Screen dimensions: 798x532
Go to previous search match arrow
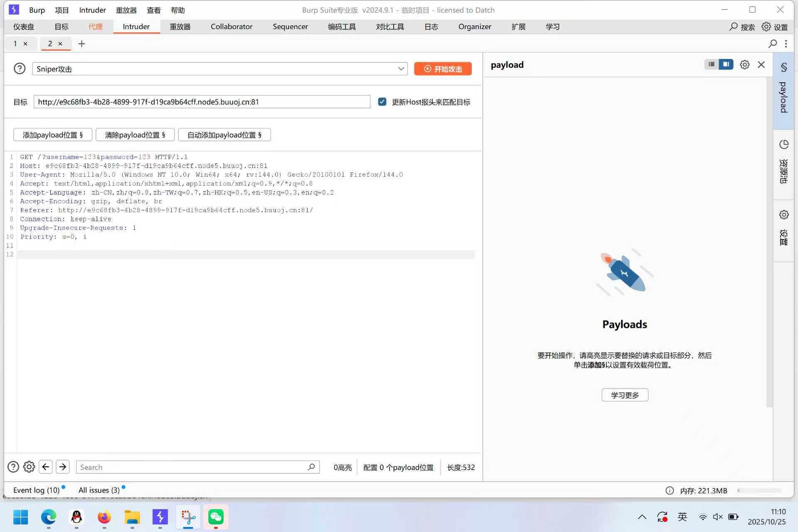coord(46,467)
